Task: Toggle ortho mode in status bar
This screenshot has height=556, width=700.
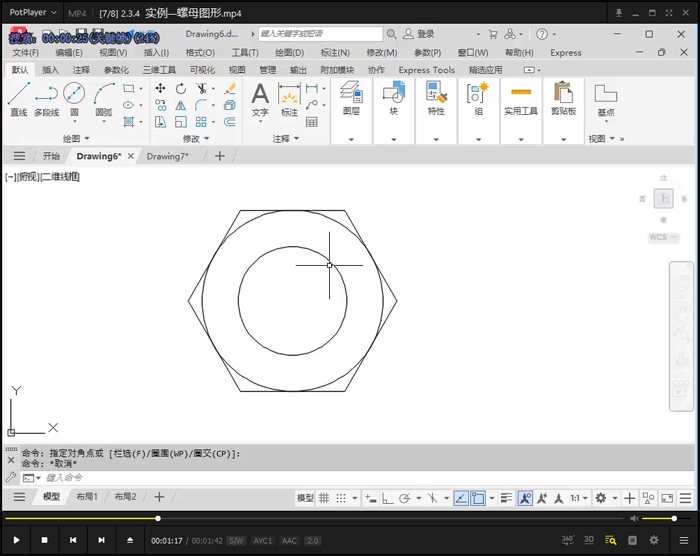Action: pyautogui.click(x=388, y=498)
